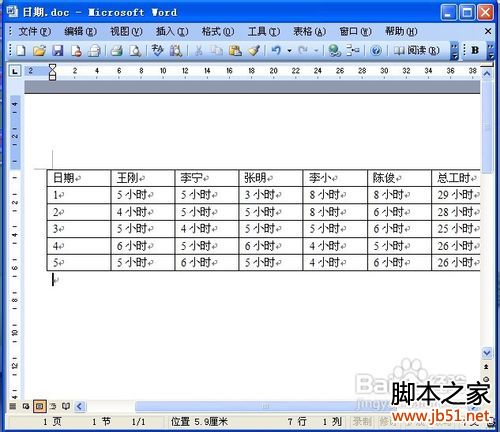The height and width of the screenshot is (432, 500).
Task: Close the document with menu bar X
Action: (x=488, y=32)
